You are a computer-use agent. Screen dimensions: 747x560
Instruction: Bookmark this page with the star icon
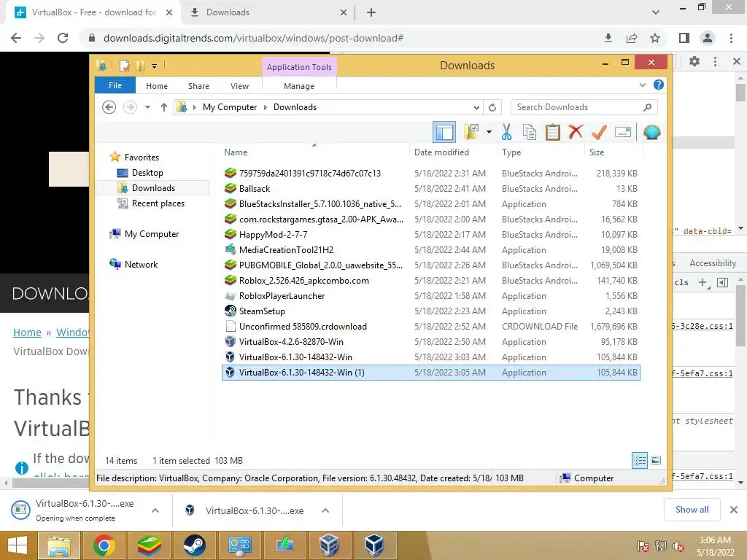click(x=655, y=38)
